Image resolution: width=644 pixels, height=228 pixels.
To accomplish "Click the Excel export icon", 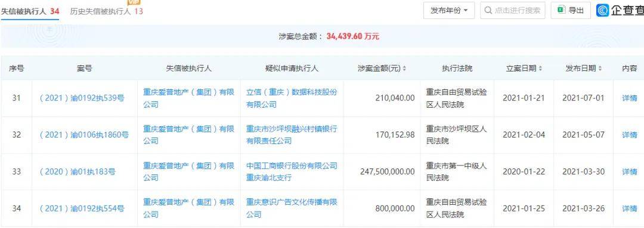I will pyautogui.click(x=562, y=11).
